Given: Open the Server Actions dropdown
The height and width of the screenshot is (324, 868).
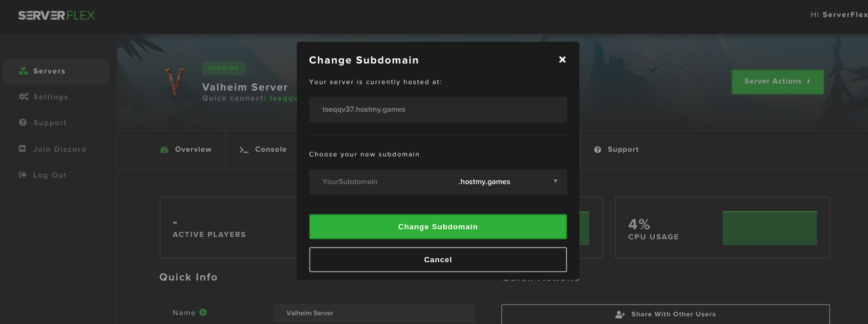Looking at the screenshot, I should pos(777,82).
